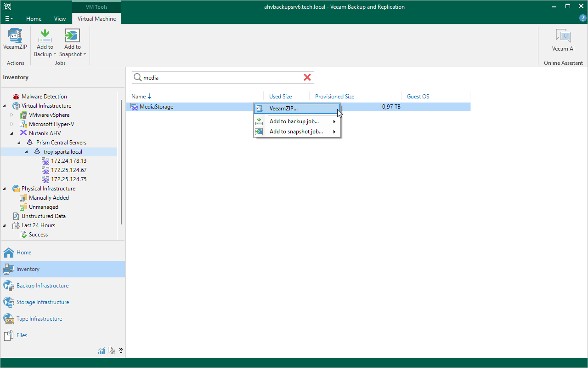Open the Add to Snapshot dropdown arrow
Screen dimensions: 588x368
[x=85, y=55]
